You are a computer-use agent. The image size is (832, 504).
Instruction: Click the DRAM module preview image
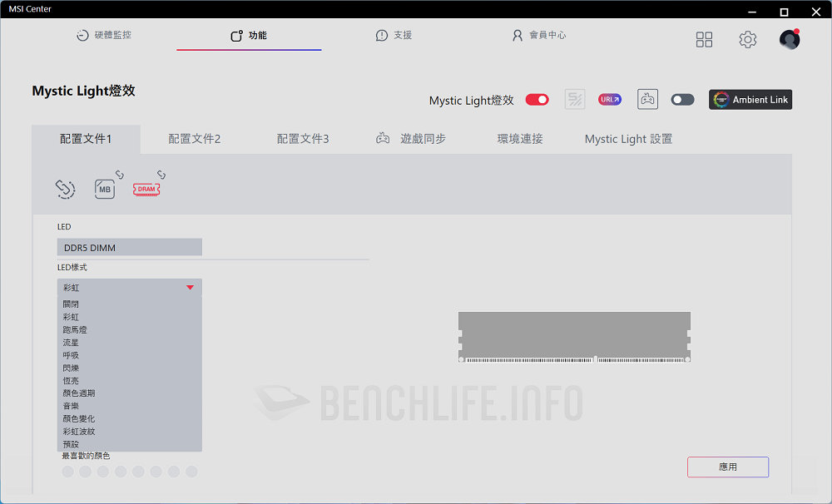click(x=574, y=337)
